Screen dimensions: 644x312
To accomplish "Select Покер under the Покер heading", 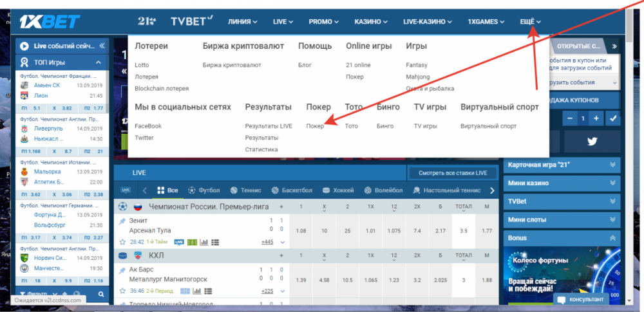I will [316, 126].
